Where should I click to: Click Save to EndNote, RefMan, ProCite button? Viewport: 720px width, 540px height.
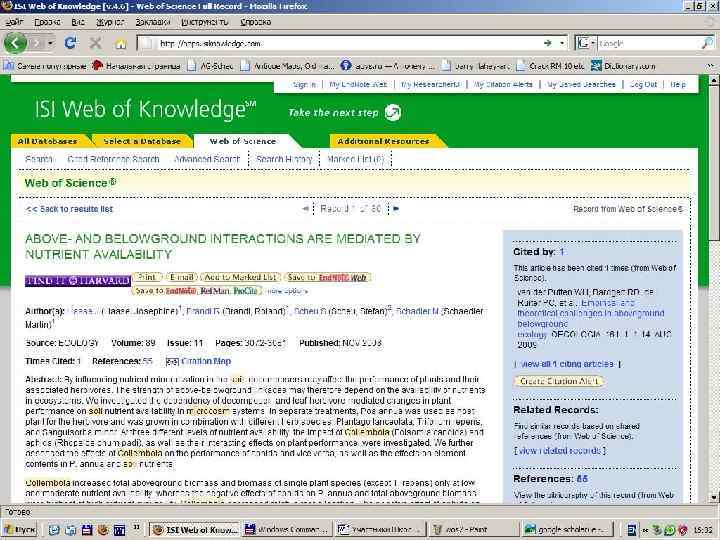pyautogui.click(x=197, y=291)
